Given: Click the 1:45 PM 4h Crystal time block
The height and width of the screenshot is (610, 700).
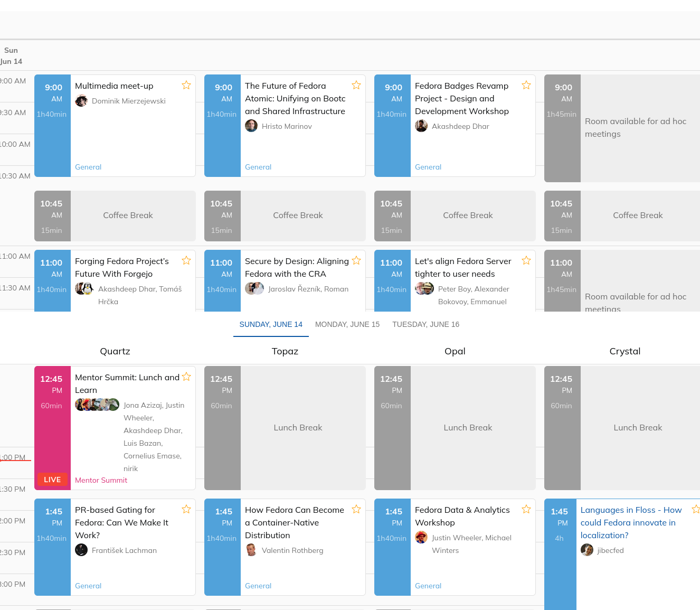Looking at the screenshot, I should point(560,555).
